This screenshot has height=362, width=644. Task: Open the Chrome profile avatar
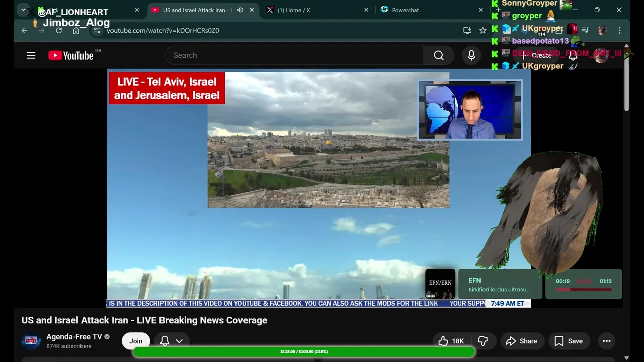pos(602,30)
